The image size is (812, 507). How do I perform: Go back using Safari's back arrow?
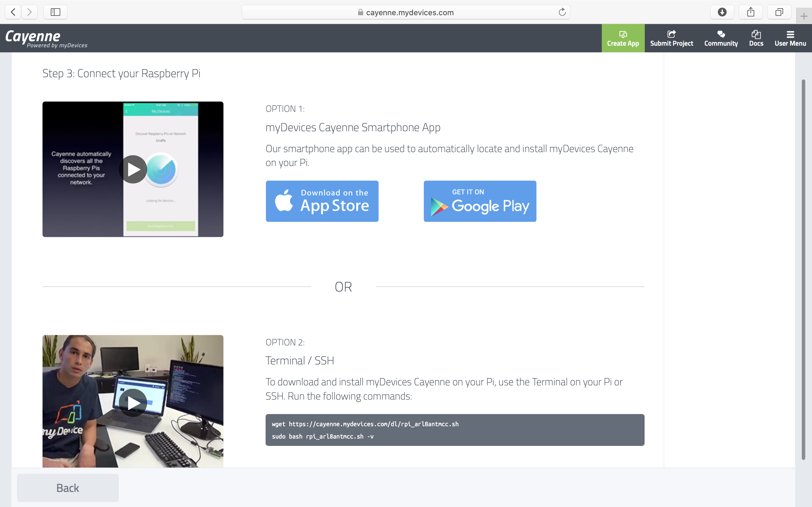(x=13, y=12)
